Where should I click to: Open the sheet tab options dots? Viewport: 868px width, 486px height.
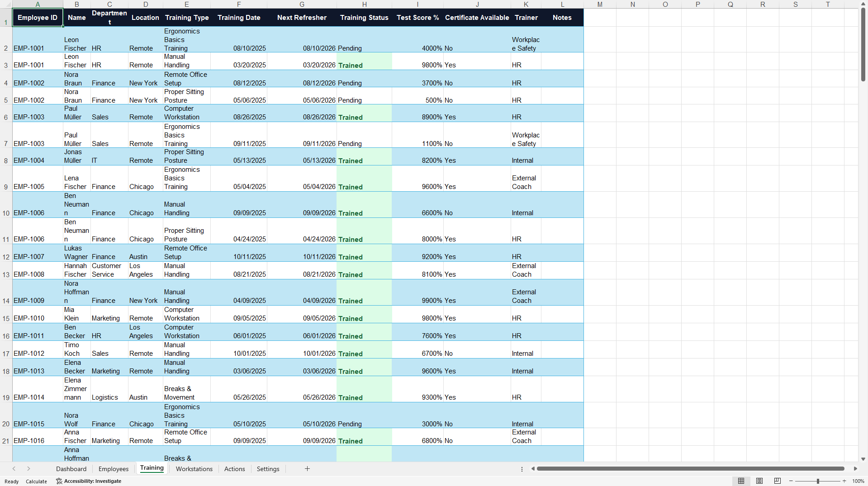click(x=522, y=469)
